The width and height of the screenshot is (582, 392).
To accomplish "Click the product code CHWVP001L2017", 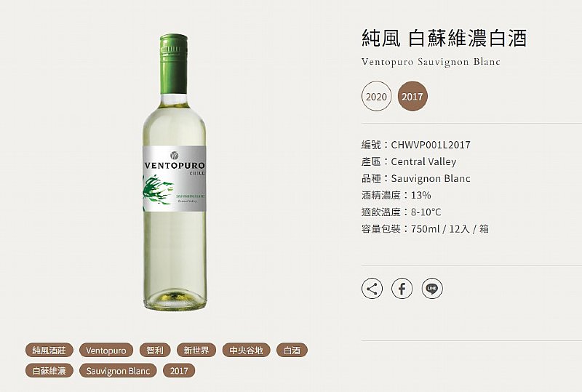I will (431, 145).
